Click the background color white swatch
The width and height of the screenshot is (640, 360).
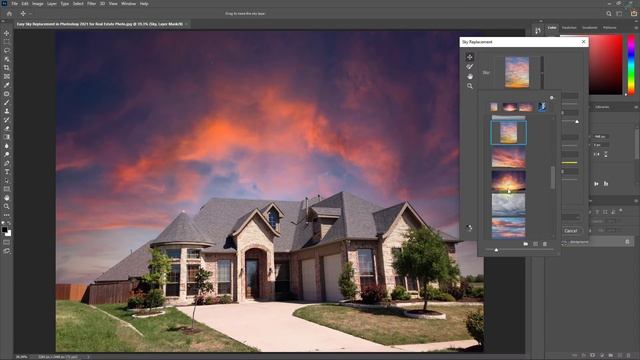[9, 233]
